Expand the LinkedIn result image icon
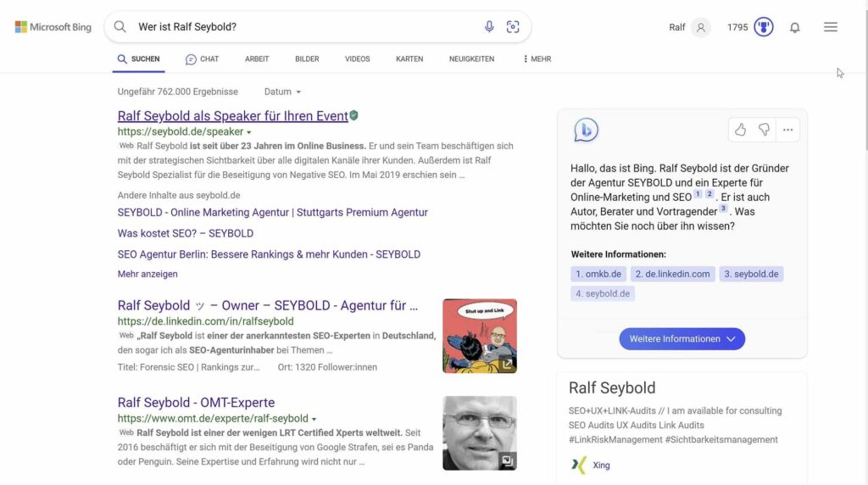This screenshot has width=868, height=485. [507, 364]
